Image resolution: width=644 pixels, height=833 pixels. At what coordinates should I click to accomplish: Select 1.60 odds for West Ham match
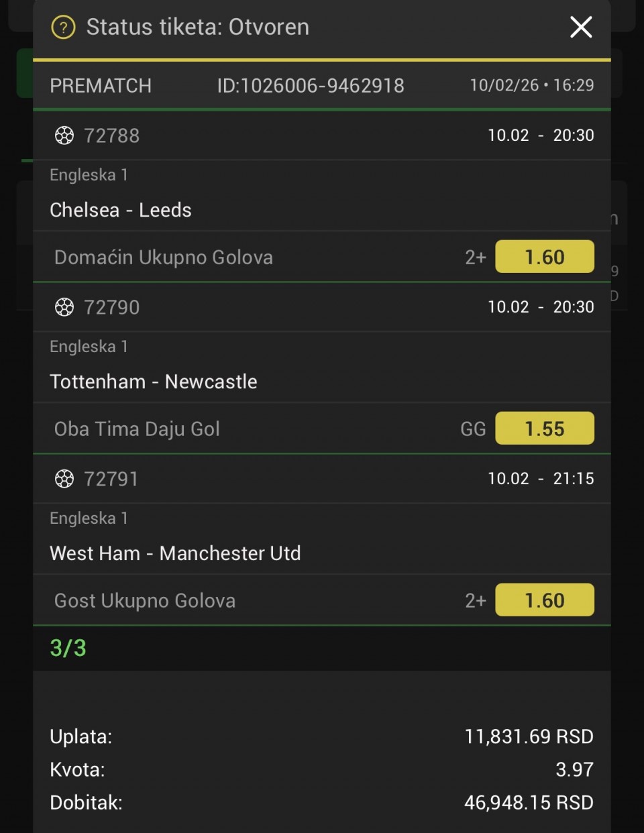point(544,600)
